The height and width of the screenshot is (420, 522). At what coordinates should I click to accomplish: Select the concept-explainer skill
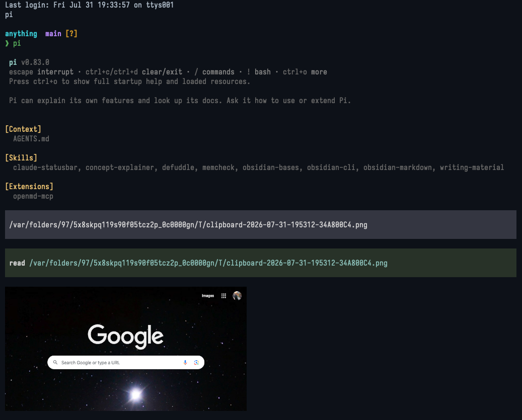pos(120,167)
